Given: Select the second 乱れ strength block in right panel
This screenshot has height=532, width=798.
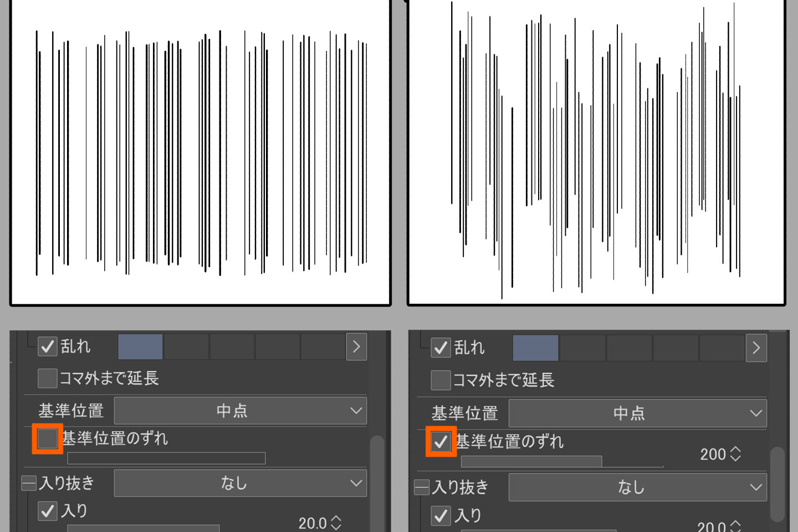Looking at the screenshot, I should point(582,349).
